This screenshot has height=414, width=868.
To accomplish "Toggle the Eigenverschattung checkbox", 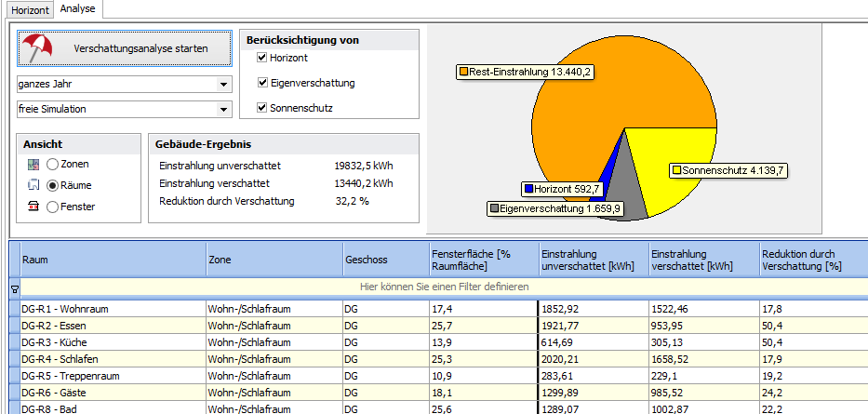I will click(262, 83).
